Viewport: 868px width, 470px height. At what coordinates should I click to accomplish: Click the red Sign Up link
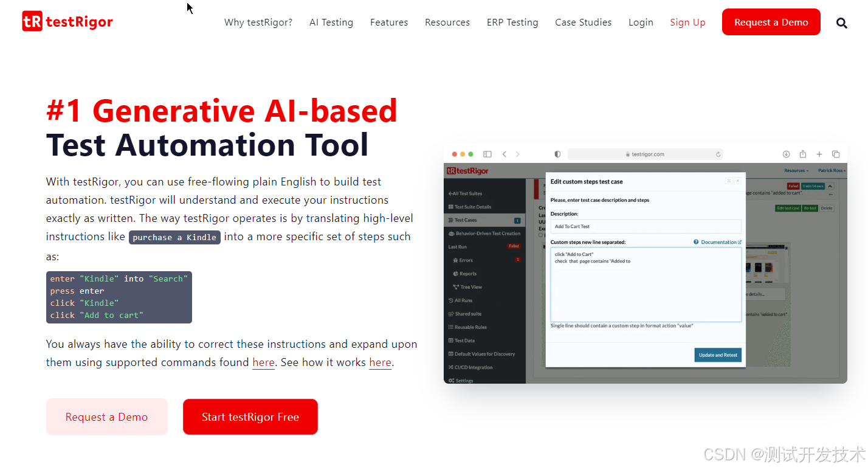pos(687,22)
